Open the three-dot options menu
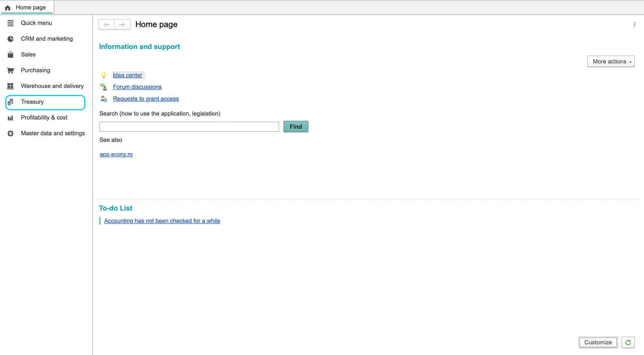 (x=635, y=24)
